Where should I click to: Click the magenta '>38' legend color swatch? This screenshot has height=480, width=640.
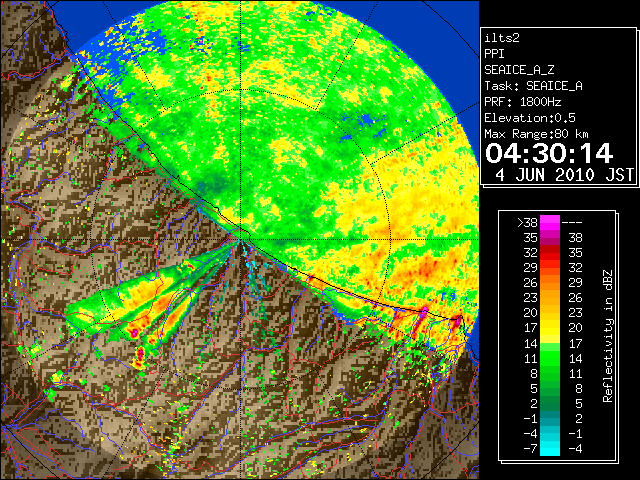550,222
